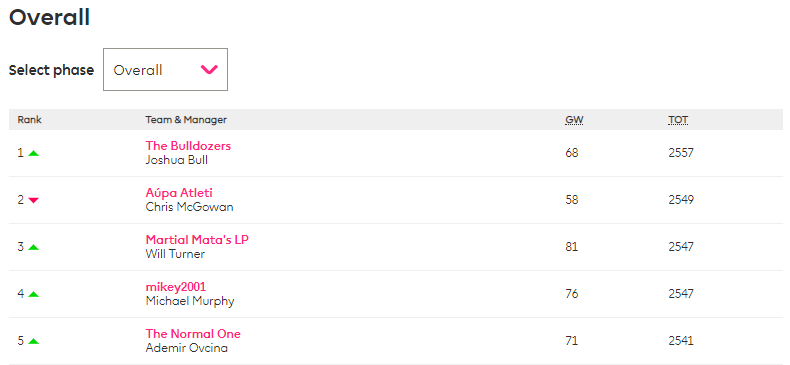This screenshot has height=365, width=790.
Task: Open The Normal One team link
Action: (193, 334)
